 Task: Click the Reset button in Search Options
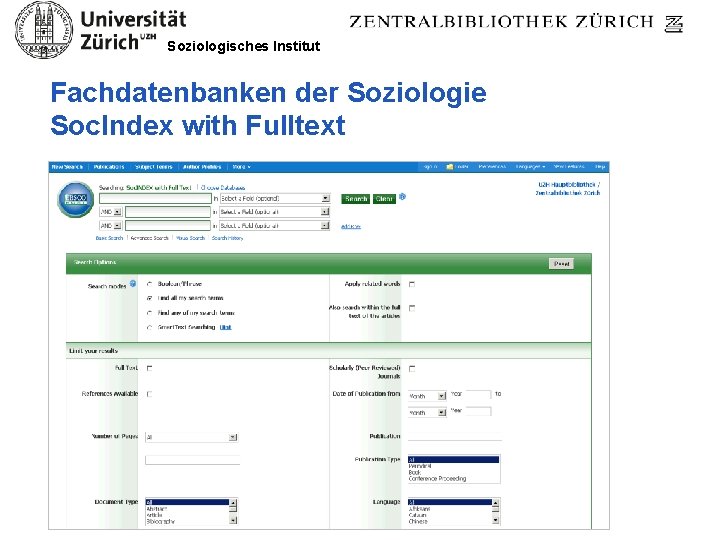pos(561,264)
